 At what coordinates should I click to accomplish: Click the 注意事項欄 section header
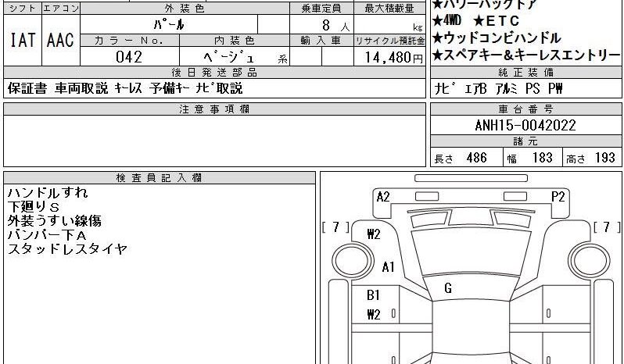pos(214,109)
